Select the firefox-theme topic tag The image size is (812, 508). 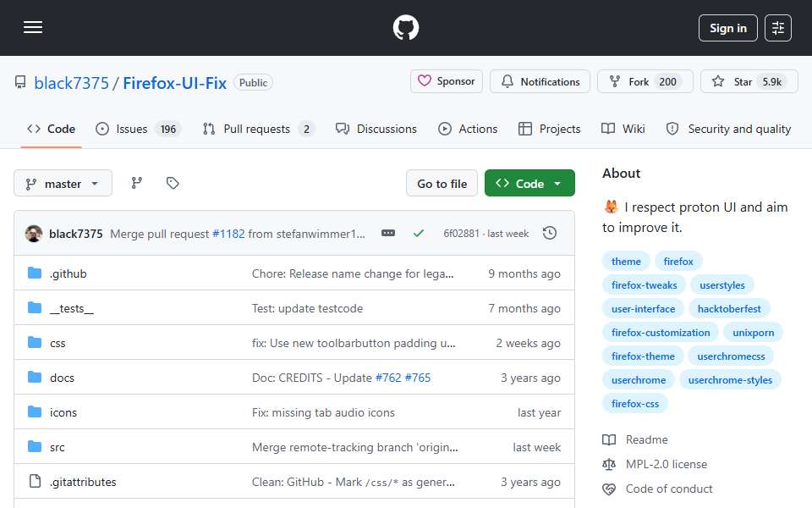[643, 356]
